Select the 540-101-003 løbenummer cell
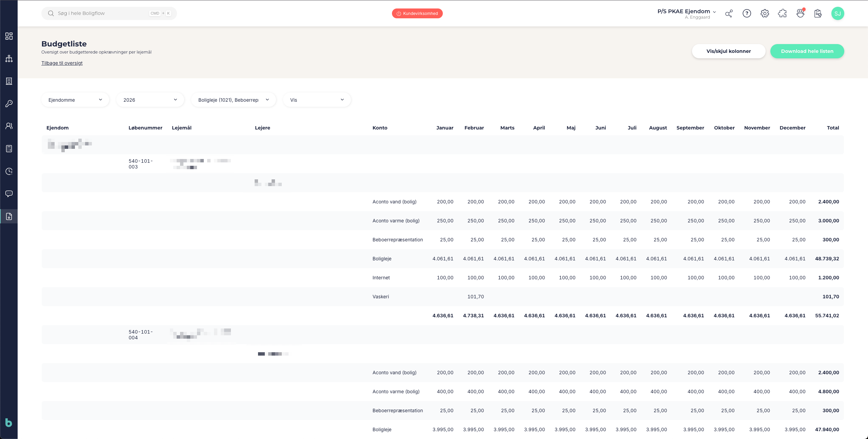 pyautogui.click(x=141, y=164)
